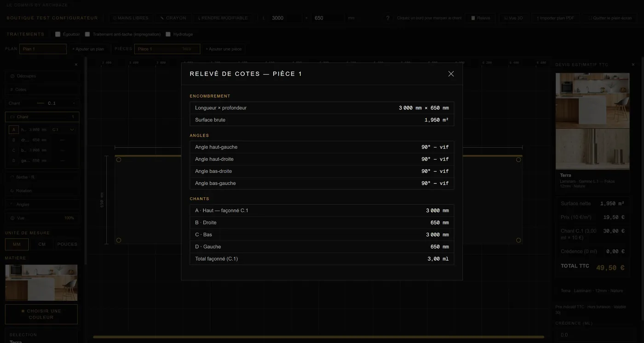Click the help question mark icon
The height and width of the screenshot is (343, 644).
[x=388, y=18]
